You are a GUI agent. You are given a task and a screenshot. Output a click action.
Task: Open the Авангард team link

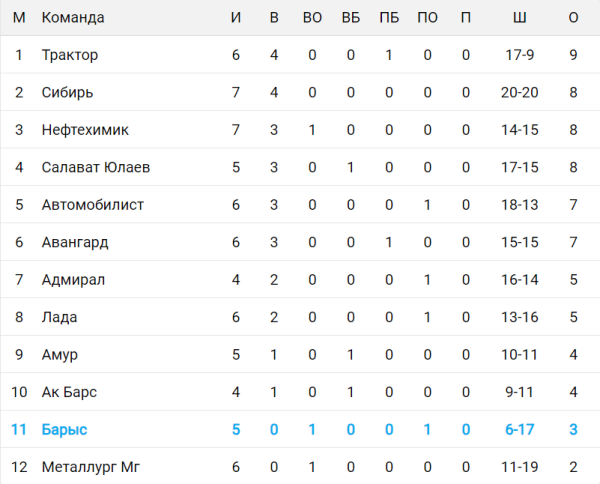tap(76, 242)
